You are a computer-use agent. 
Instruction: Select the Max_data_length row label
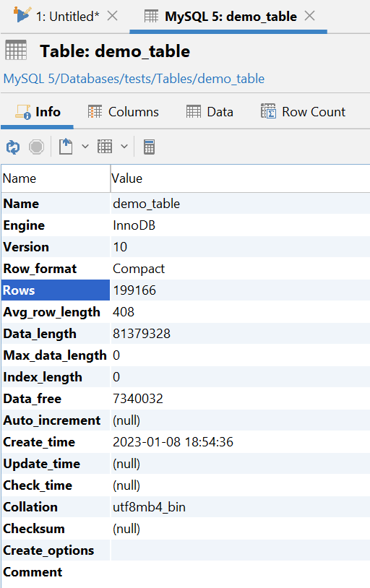click(55, 355)
